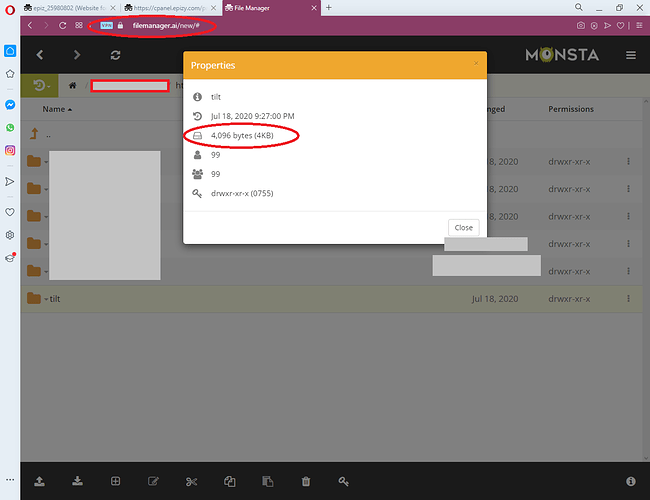This screenshot has width=650, height=500.
Task: Expand the arrow next to tilt folder
Action: (x=46, y=299)
